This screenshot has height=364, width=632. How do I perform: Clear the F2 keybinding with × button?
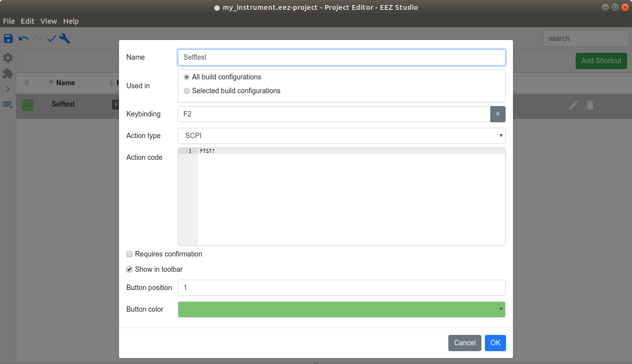pos(498,114)
